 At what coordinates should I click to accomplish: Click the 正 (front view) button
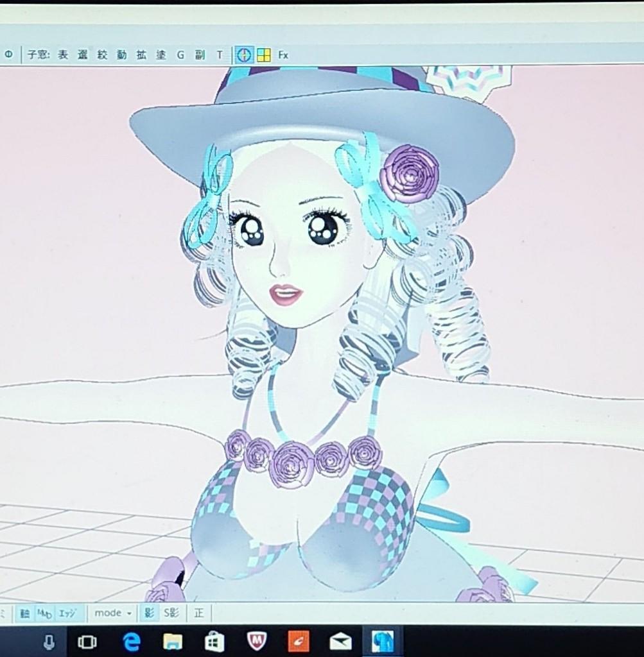(199, 613)
